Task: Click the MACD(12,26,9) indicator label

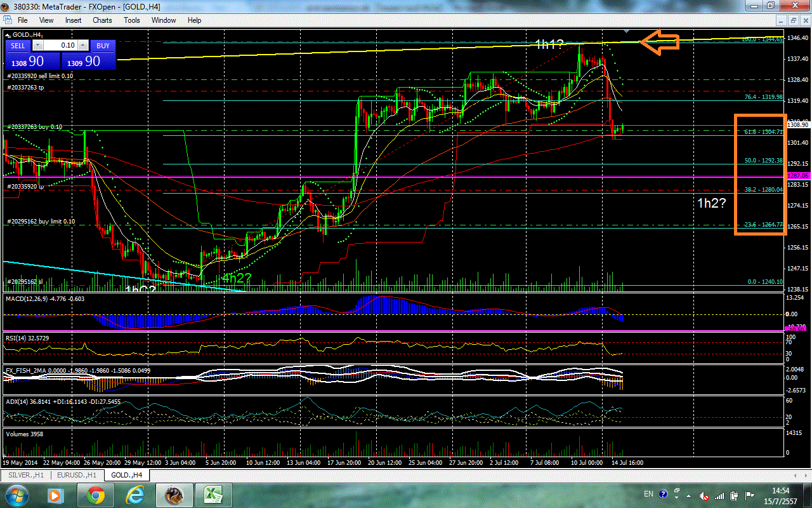Action: point(45,298)
